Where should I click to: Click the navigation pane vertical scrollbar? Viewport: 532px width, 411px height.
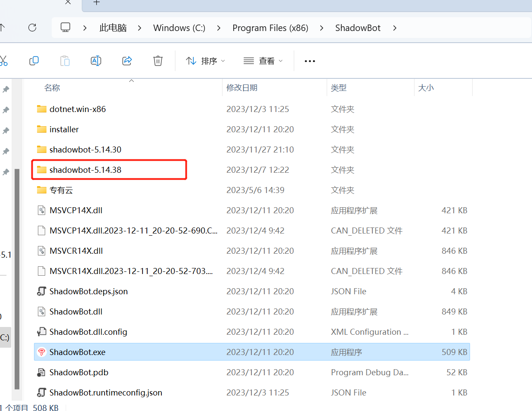[17, 279]
